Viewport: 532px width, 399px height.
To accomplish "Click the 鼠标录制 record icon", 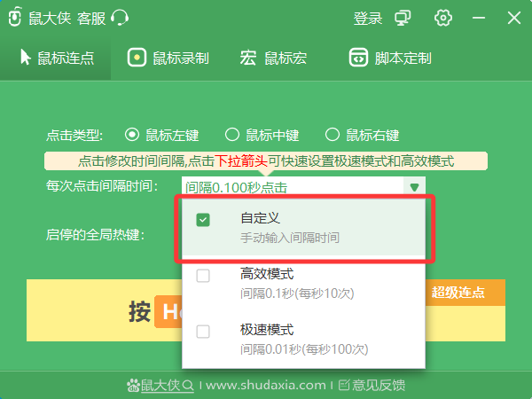I will point(137,59).
